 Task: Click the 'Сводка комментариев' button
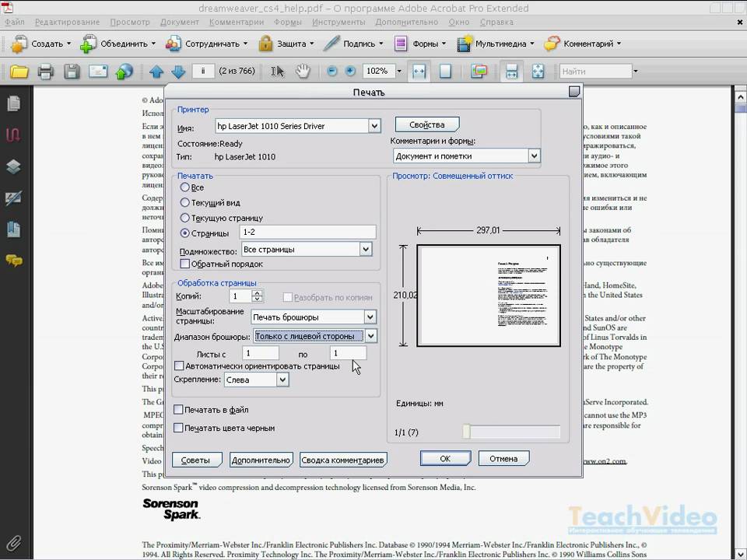click(x=342, y=460)
